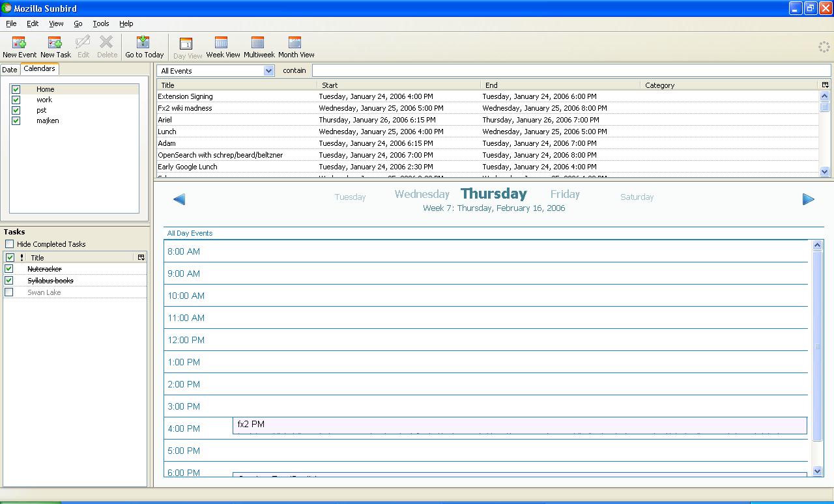
Task: Switch to the Date tab
Action: pyautogui.click(x=10, y=69)
